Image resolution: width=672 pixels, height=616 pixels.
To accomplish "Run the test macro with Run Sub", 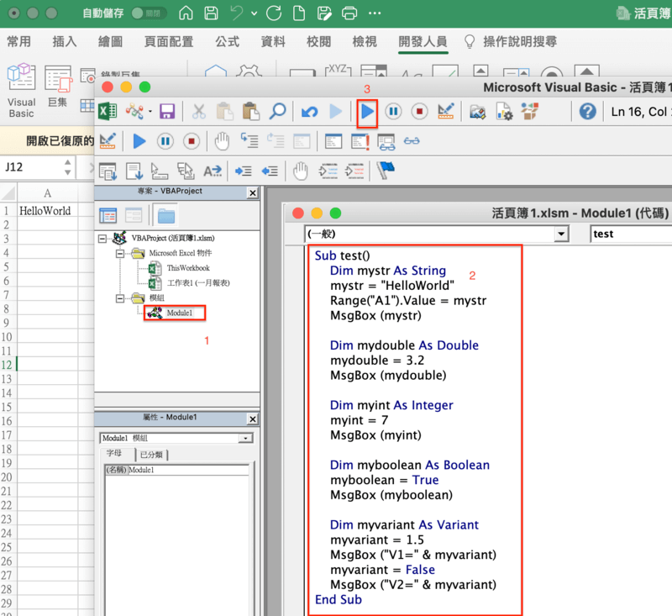I will pos(366,113).
